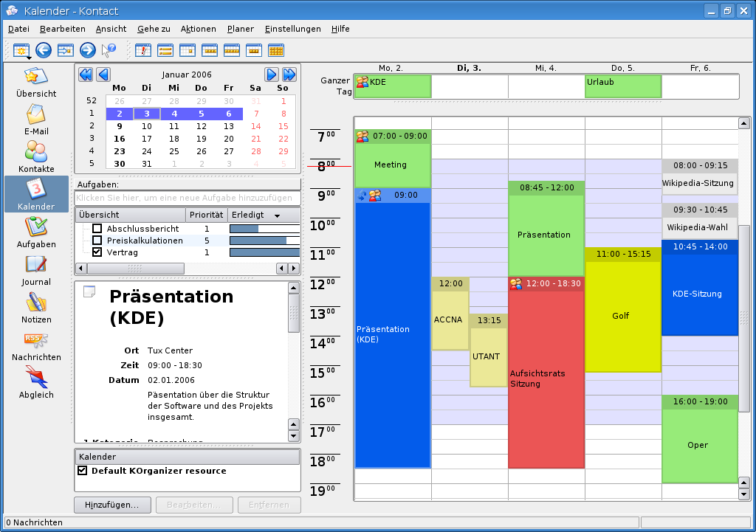Open the Datei menu
This screenshot has height=532, width=756.
18,29
